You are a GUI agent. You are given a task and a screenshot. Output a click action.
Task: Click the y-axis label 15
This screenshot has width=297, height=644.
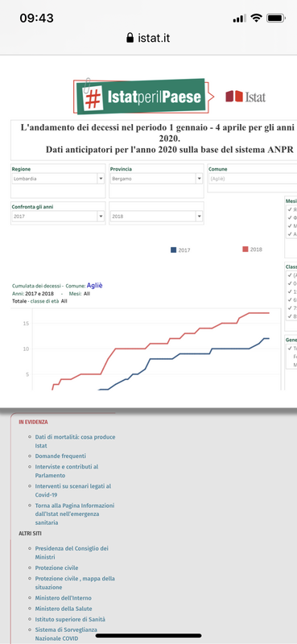click(x=26, y=324)
